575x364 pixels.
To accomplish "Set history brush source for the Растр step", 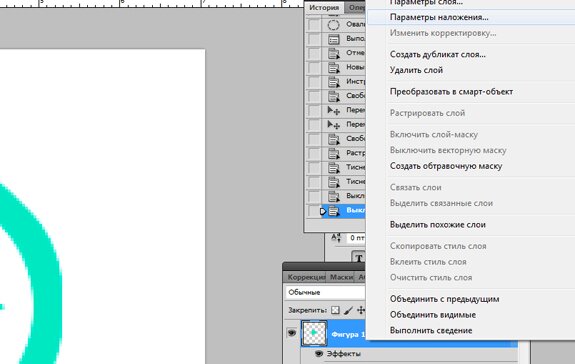I will (314, 154).
